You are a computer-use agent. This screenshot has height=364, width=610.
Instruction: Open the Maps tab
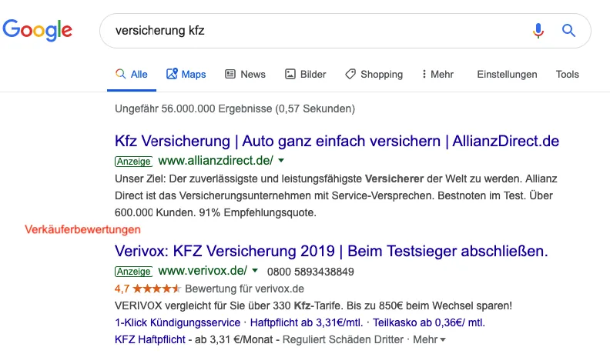point(186,74)
